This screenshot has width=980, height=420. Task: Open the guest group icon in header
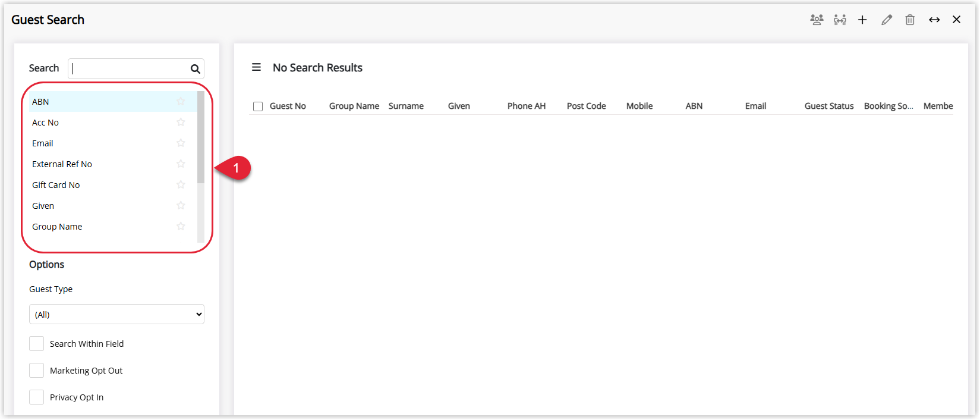817,20
